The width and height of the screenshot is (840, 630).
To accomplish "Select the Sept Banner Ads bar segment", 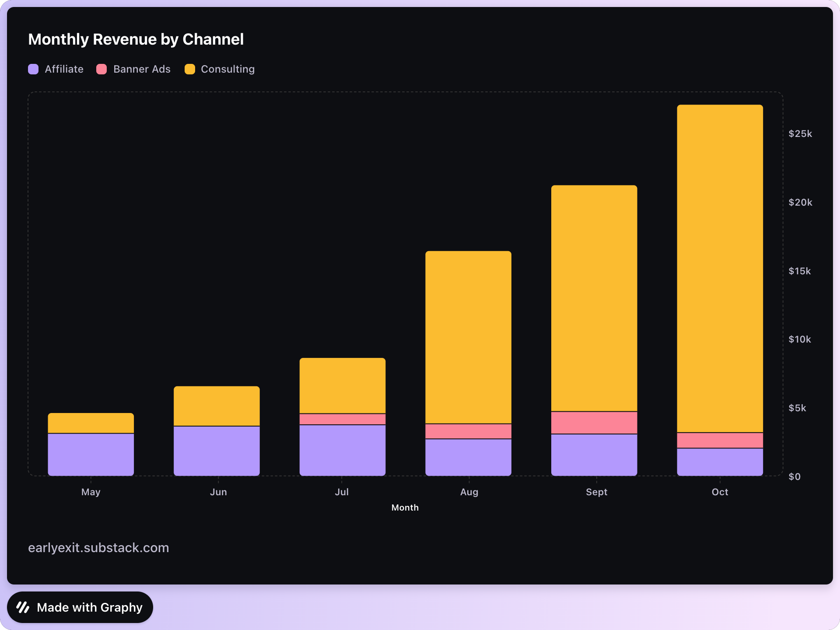I will click(594, 423).
